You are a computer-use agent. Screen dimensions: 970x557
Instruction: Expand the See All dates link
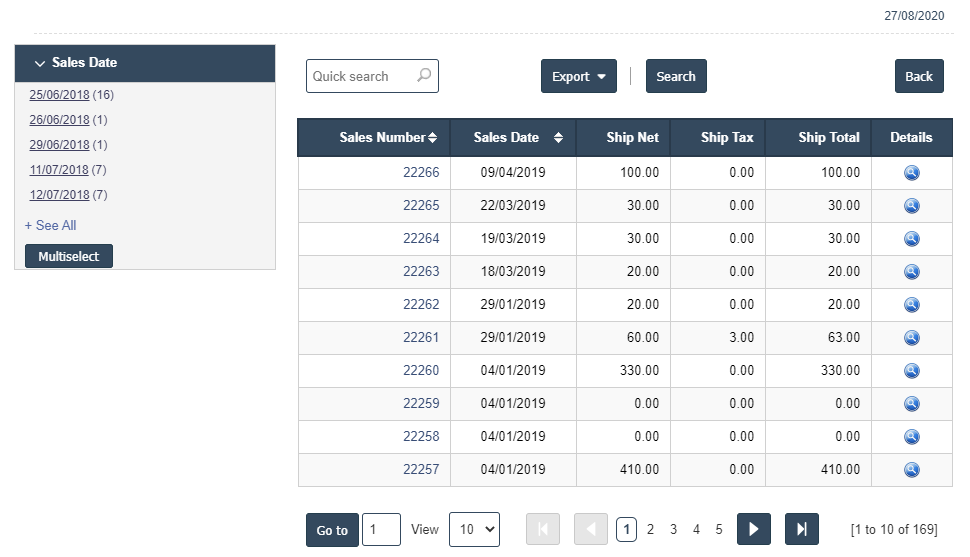click(x=50, y=225)
